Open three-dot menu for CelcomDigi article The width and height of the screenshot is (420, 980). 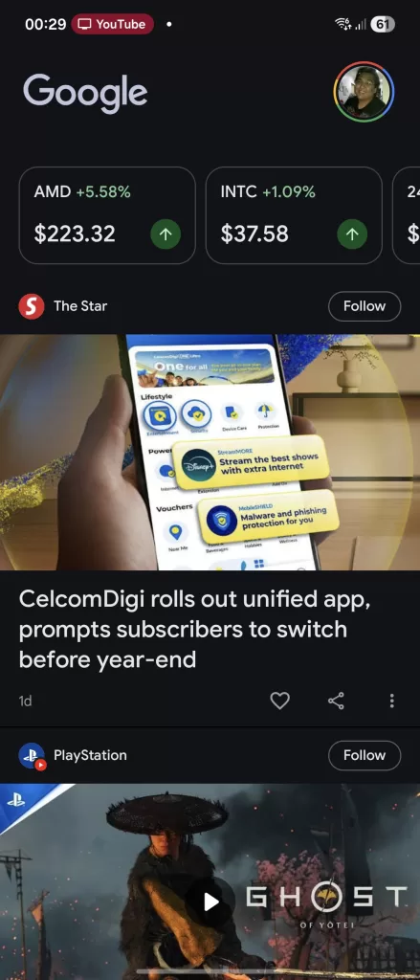pos(392,701)
